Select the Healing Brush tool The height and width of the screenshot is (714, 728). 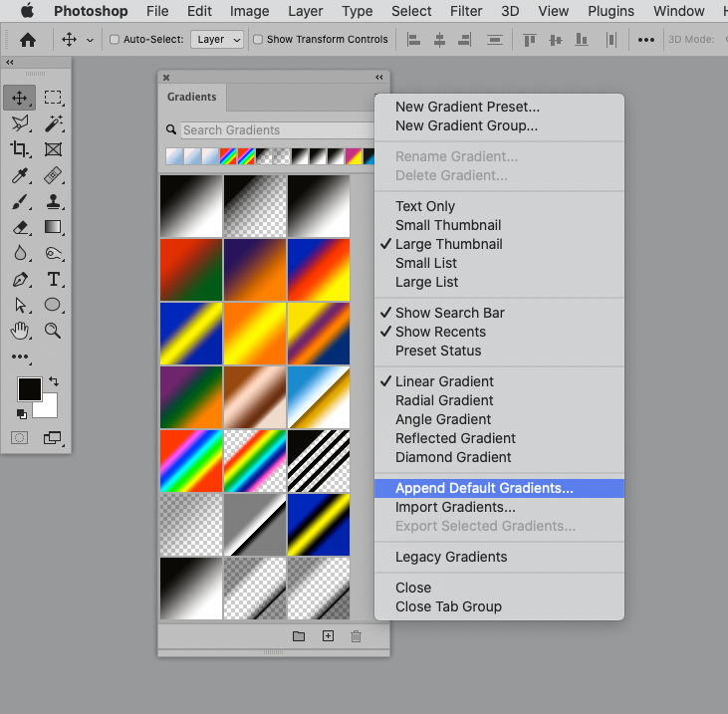coord(53,176)
